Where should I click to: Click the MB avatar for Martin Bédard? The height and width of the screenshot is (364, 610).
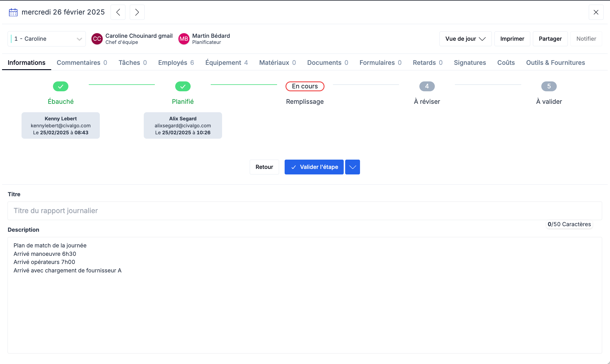(184, 39)
